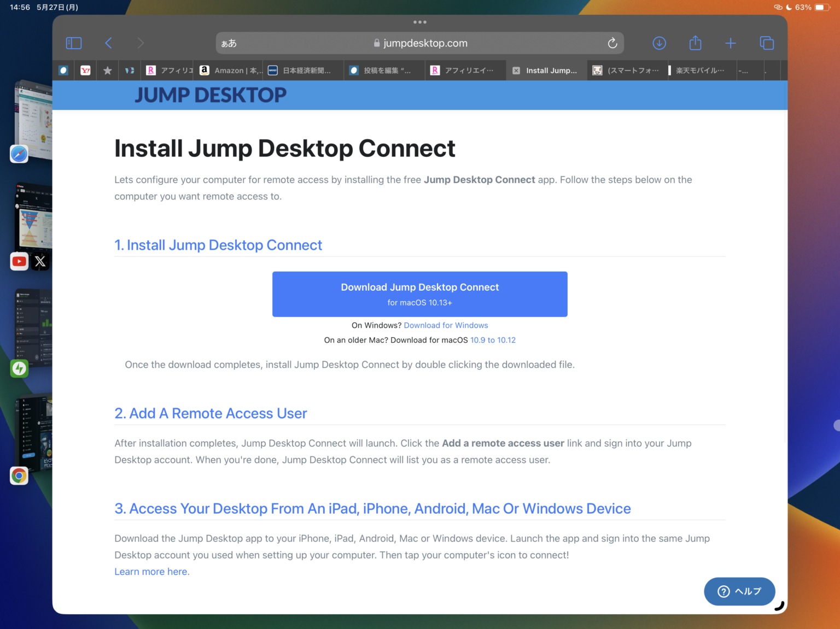840x629 pixels.
Task: Tap the jumpdesktop.com address field
Action: tap(419, 43)
